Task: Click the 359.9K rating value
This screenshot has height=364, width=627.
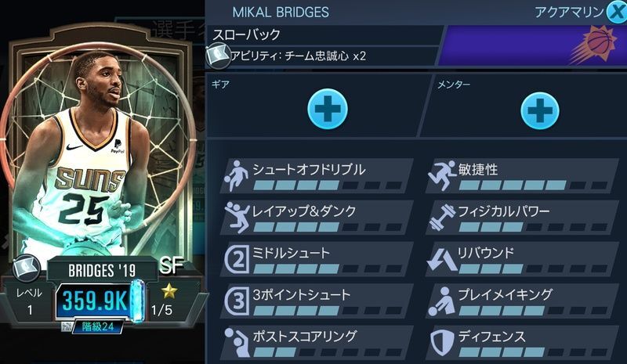Action: (x=95, y=301)
